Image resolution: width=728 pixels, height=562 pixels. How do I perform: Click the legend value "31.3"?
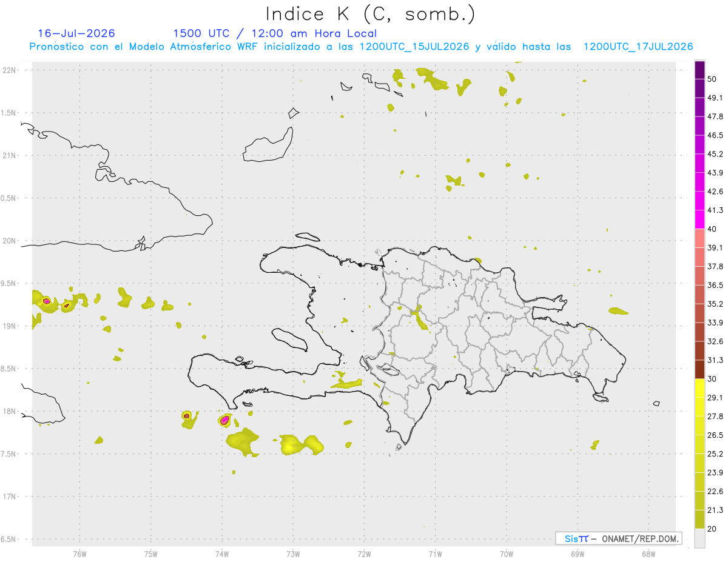715,360
